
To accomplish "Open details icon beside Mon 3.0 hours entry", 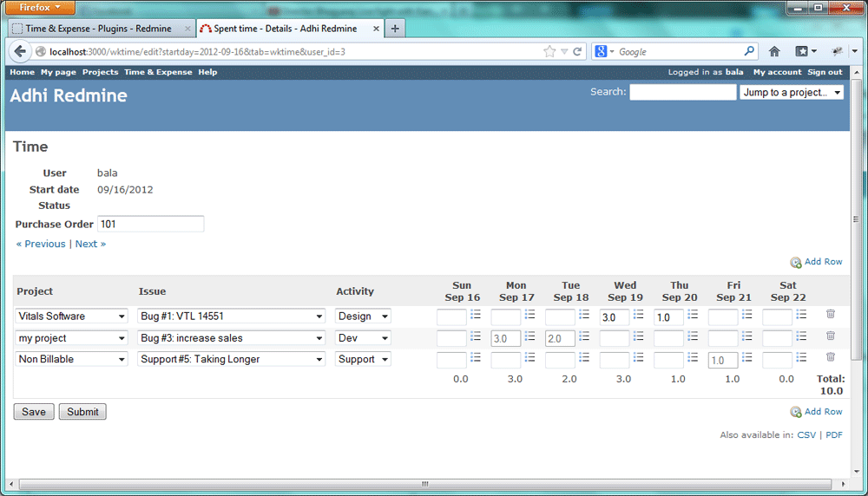I will point(529,336).
